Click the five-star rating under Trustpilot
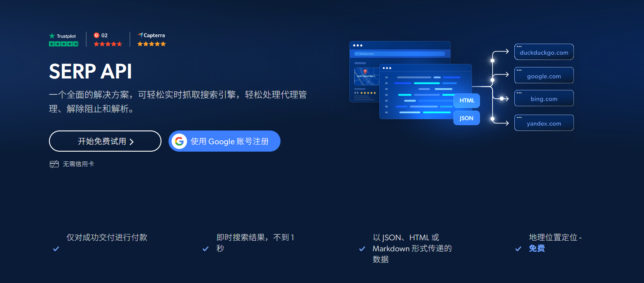This screenshot has height=283, width=644. 64,44
